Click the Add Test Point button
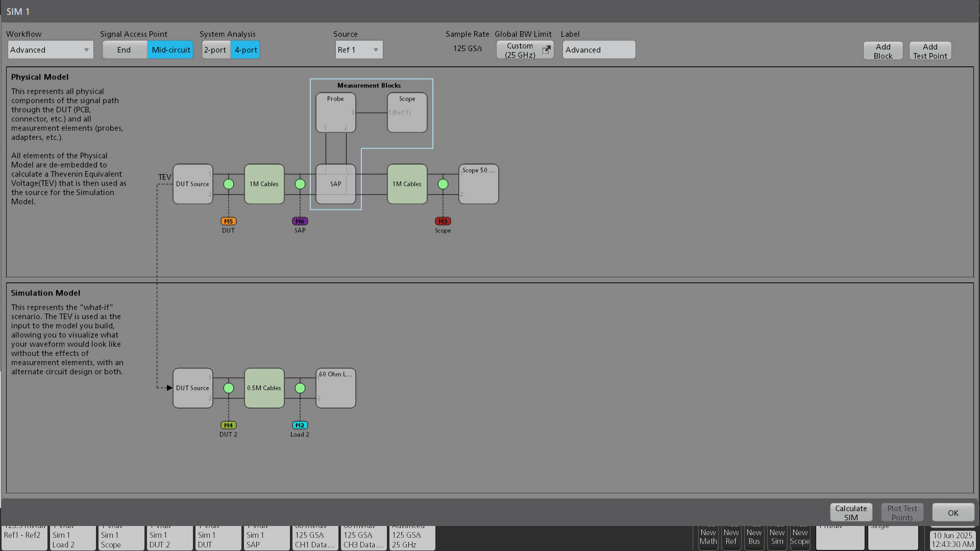The height and width of the screenshot is (551, 980). [x=929, y=51]
